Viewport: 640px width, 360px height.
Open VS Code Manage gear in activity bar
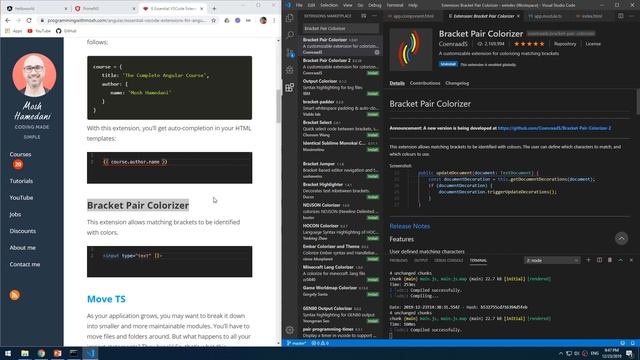tap(290, 330)
